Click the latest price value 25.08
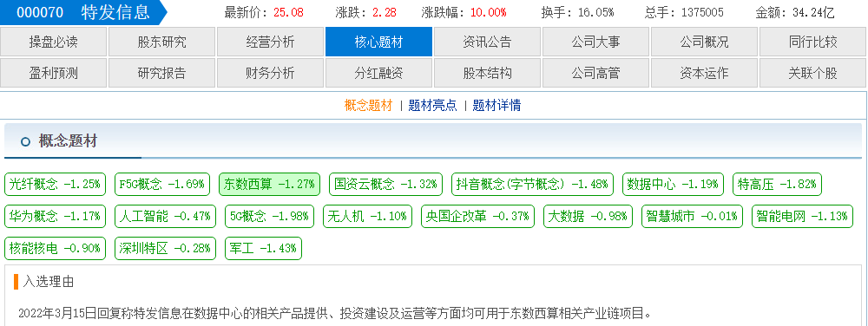The height and width of the screenshot is (326, 868). 288,12
